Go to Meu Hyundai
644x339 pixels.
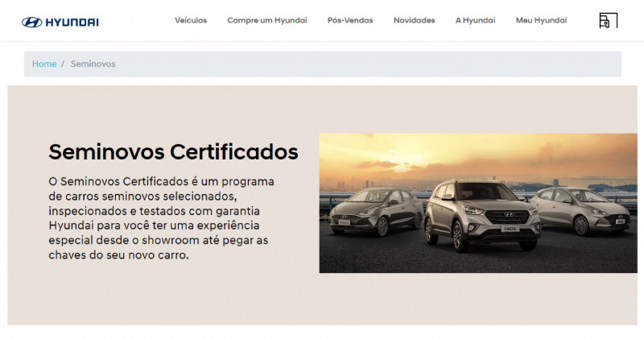click(541, 20)
